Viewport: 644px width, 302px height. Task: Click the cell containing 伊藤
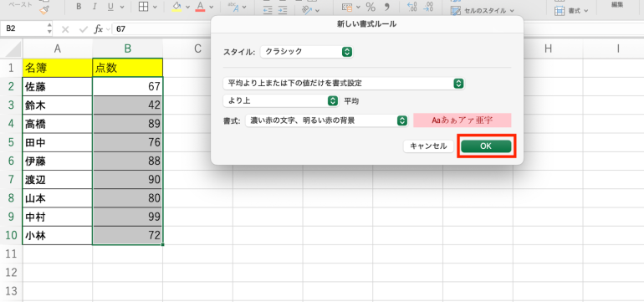pyautogui.click(x=58, y=161)
